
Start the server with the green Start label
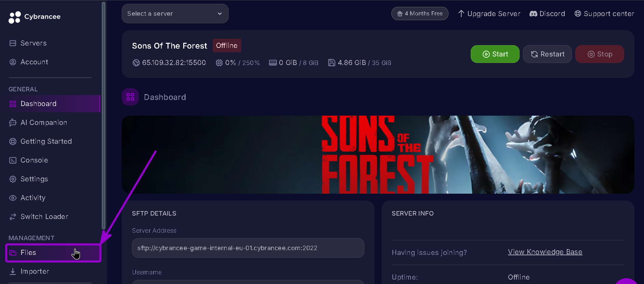coord(500,54)
